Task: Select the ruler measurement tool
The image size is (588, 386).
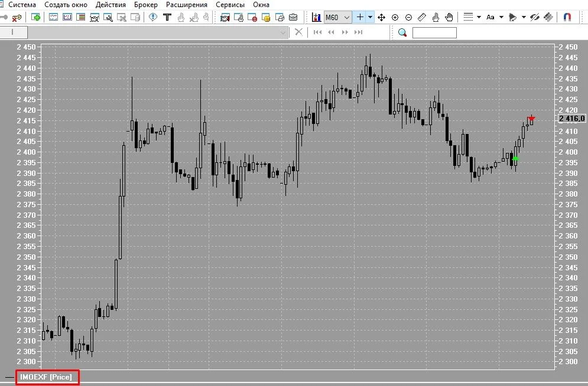Action: pos(422,17)
